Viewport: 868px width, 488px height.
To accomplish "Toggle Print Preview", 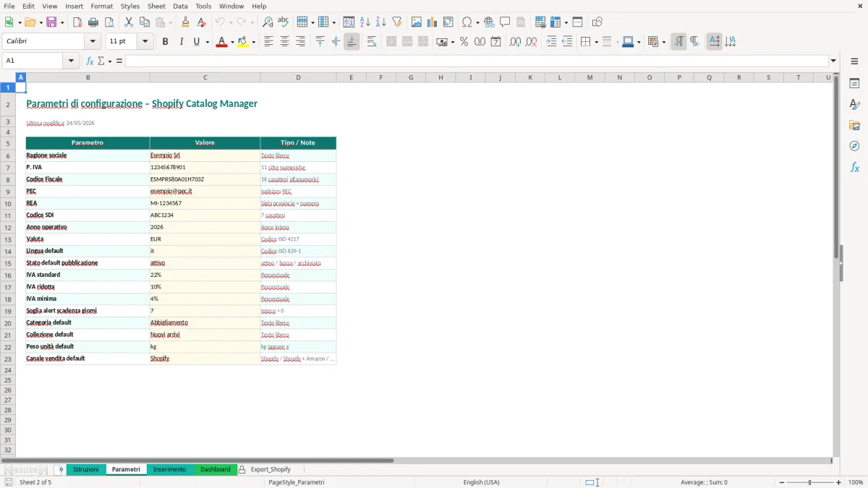I will tap(109, 22).
